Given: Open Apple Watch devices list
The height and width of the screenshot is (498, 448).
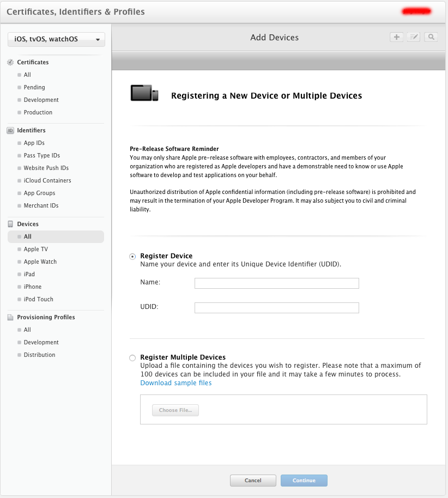Looking at the screenshot, I should (40, 262).
